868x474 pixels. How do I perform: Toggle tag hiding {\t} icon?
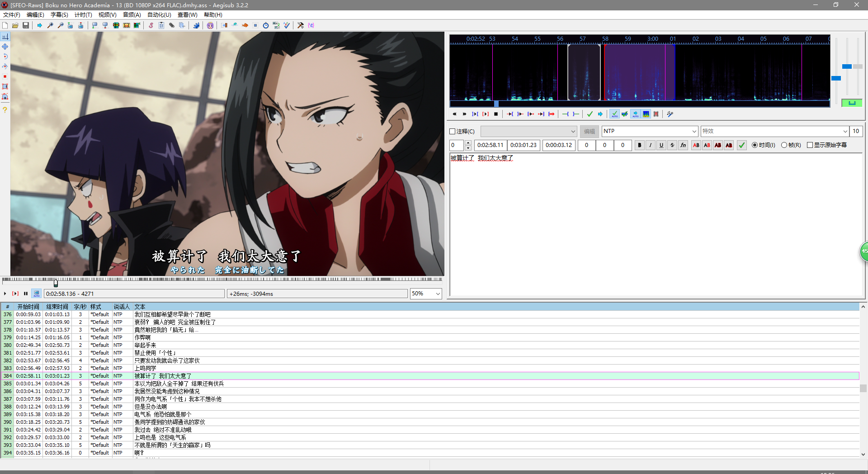(x=311, y=25)
